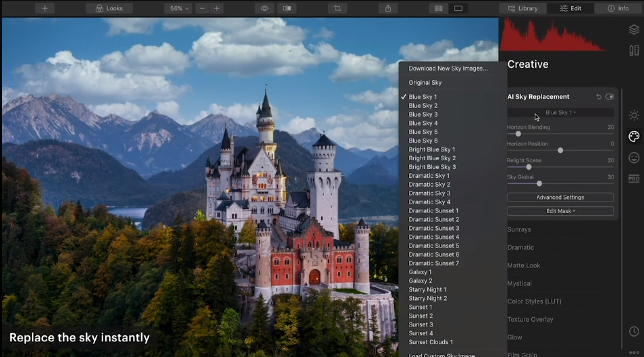Open the Portrait face icon
The width and height of the screenshot is (644, 357).
click(x=634, y=157)
